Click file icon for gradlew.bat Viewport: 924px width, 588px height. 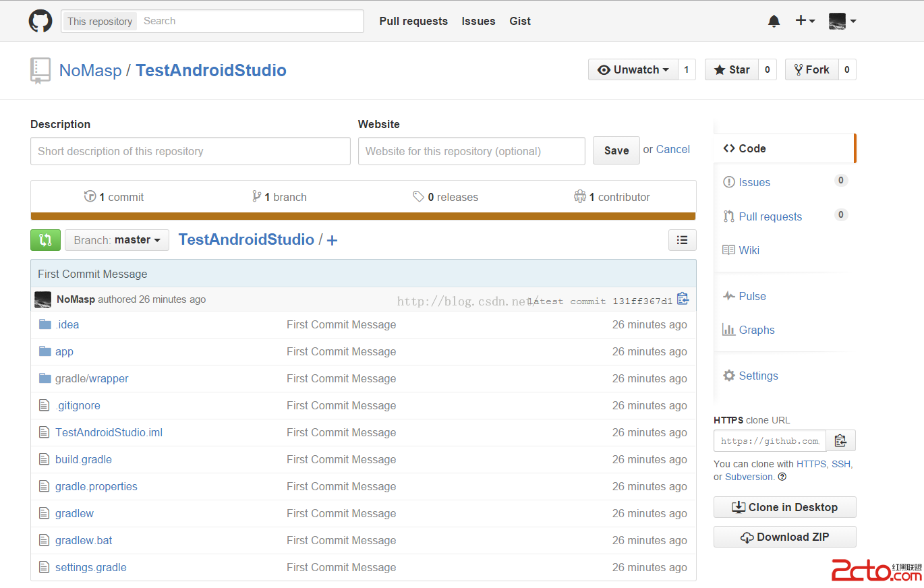(45, 540)
